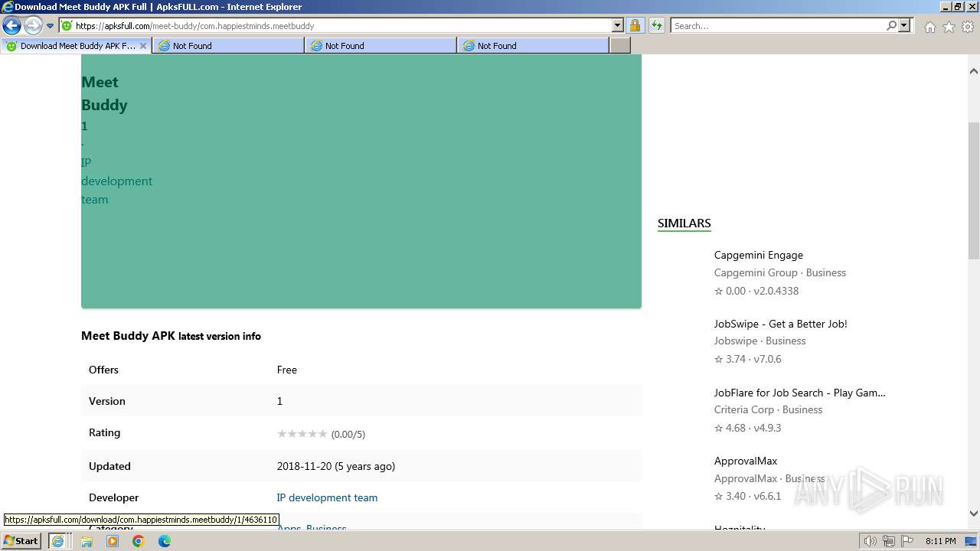Image resolution: width=980 pixels, height=551 pixels.
Task: Open a new tab button
Action: click(x=620, y=46)
